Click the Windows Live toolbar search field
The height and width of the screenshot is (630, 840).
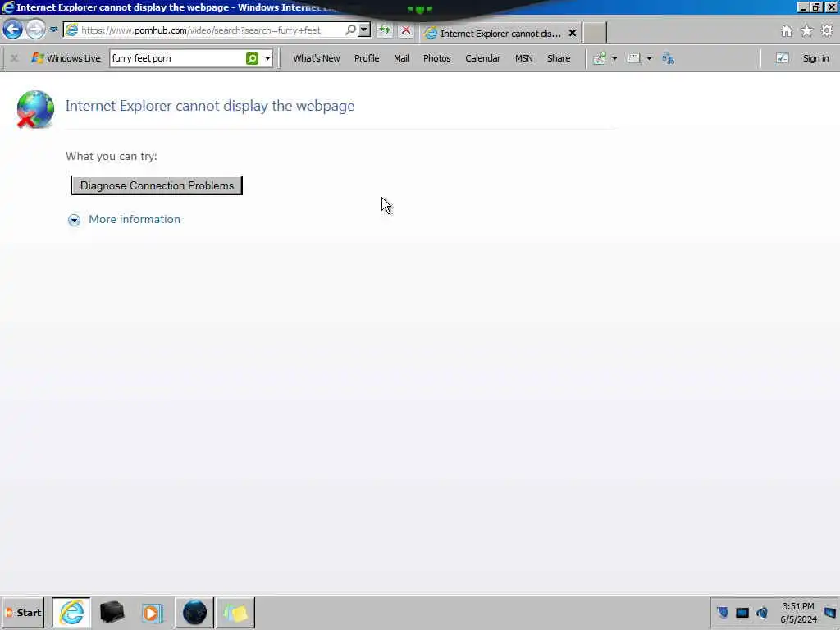click(x=177, y=58)
